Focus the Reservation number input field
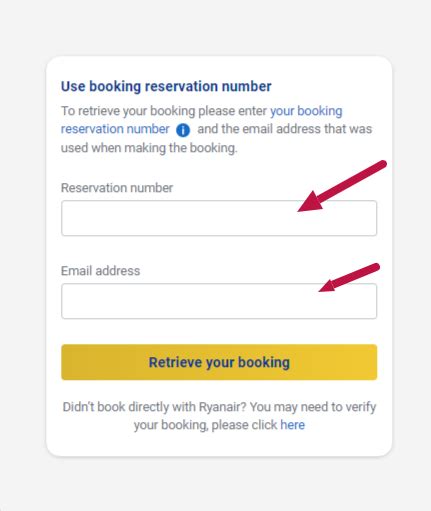The width and height of the screenshot is (431, 511). pyautogui.click(x=219, y=218)
